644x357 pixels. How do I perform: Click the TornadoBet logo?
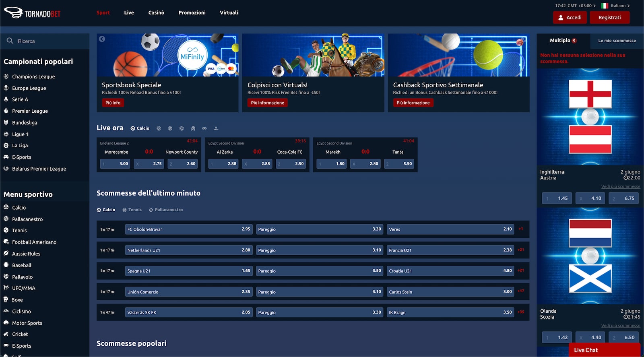pyautogui.click(x=32, y=13)
